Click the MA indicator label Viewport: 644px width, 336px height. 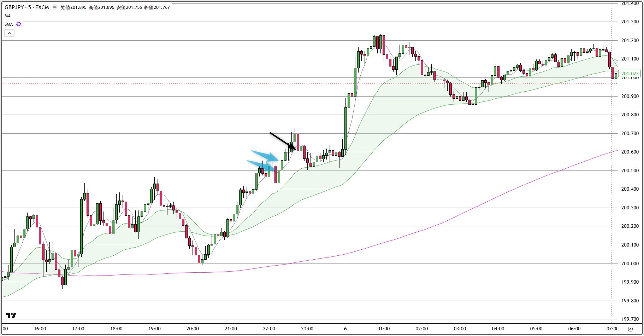(7, 16)
